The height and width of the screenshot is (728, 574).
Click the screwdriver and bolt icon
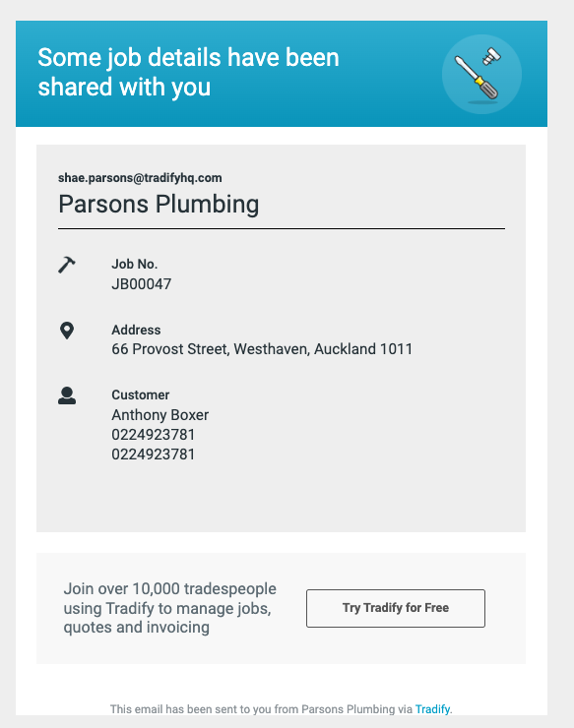coord(481,75)
